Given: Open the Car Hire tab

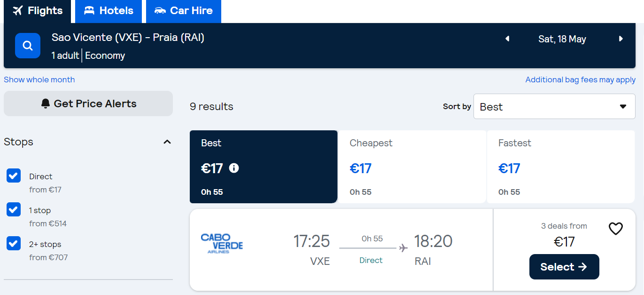Looking at the screenshot, I should point(184,11).
